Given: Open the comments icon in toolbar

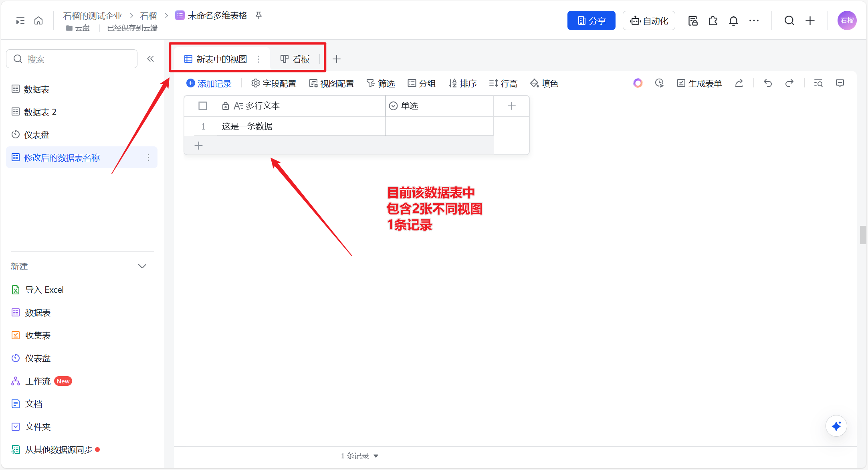Looking at the screenshot, I should [840, 83].
